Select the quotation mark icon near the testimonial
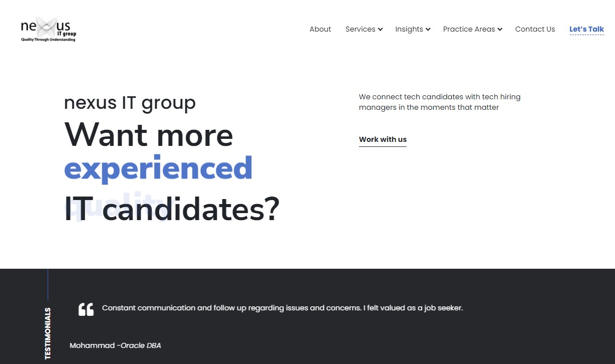The width and height of the screenshot is (615, 364). click(85, 309)
